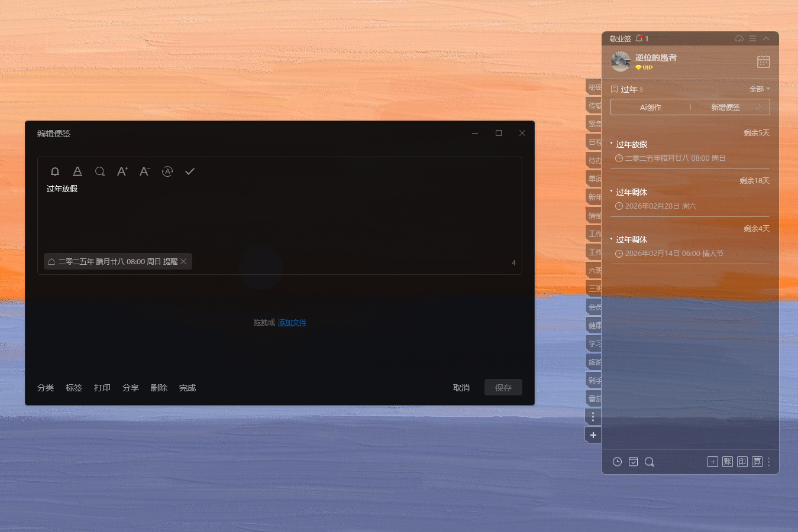Open the 分类 menu at editor bottom
The width and height of the screenshot is (798, 532).
click(46, 388)
